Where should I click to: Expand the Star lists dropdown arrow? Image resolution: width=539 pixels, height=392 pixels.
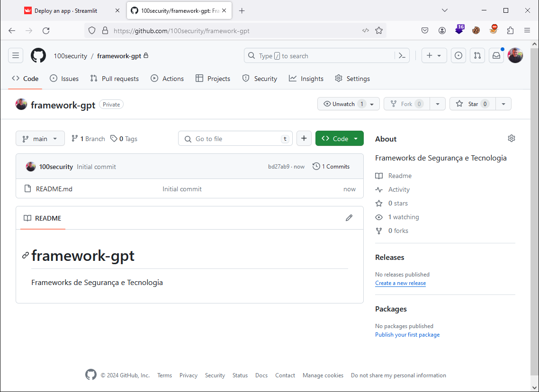click(x=503, y=104)
